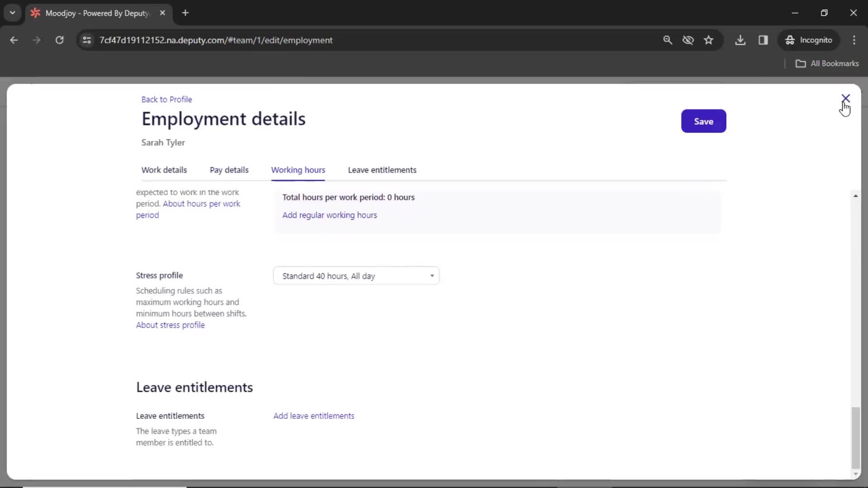Close the Moodjoy browser tab

162,13
